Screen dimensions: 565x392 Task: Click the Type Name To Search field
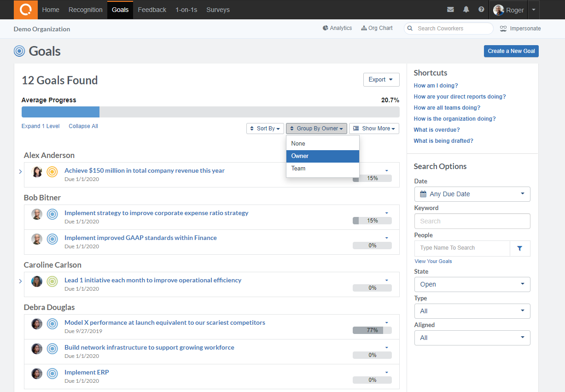click(x=462, y=248)
